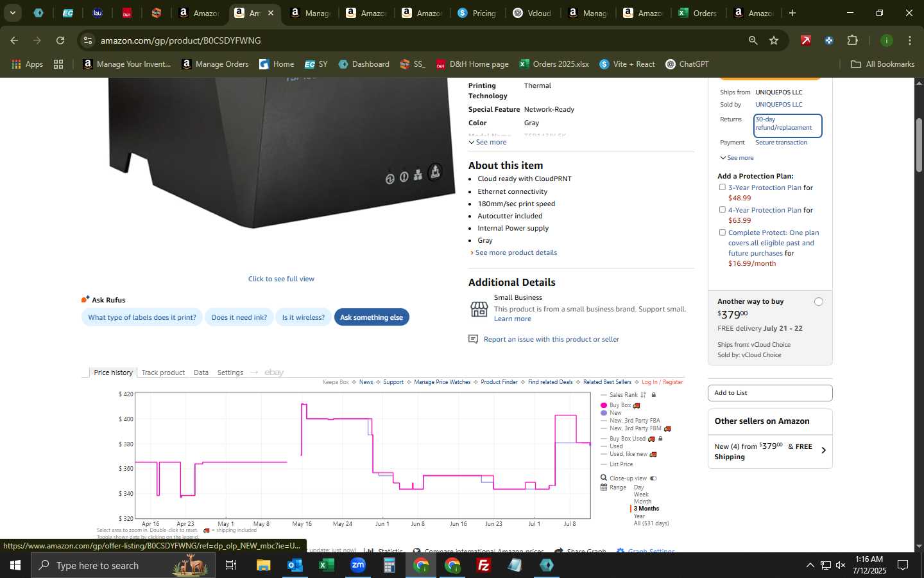Image resolution: width=924 pixels, height=578 pixels.
Task: Click the grayed-out eBay logo in Keepa tabs
Action: [274, 372]
